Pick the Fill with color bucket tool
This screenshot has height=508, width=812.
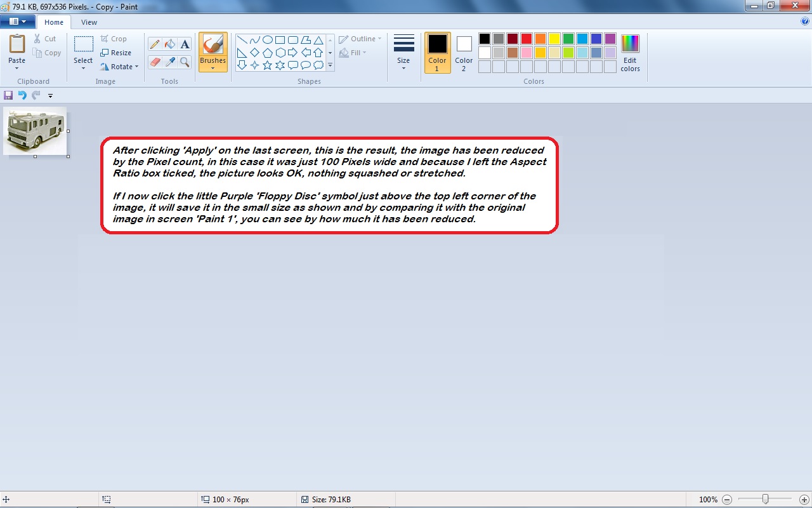(169, 44)
